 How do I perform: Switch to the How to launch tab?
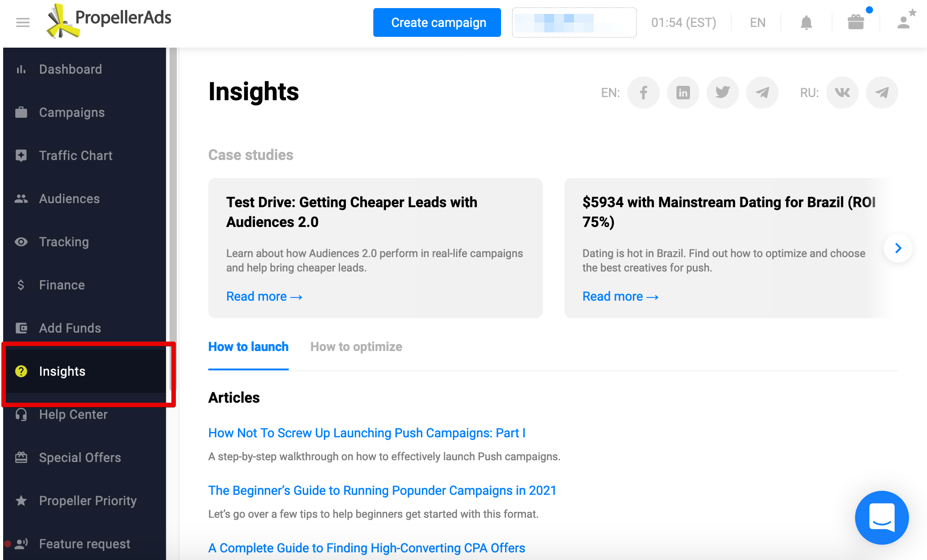(x=248, y=347)
